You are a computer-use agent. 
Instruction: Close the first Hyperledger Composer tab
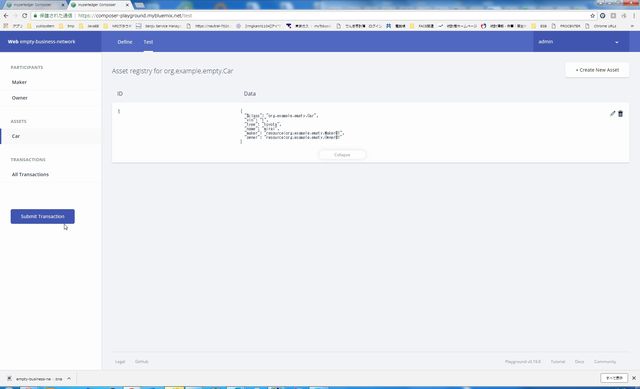pos(63,5)
